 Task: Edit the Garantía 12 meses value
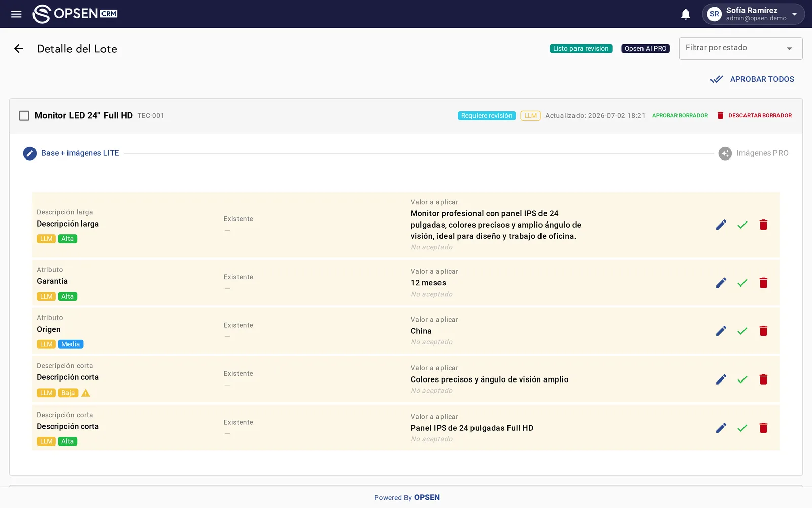coord(721,283)
